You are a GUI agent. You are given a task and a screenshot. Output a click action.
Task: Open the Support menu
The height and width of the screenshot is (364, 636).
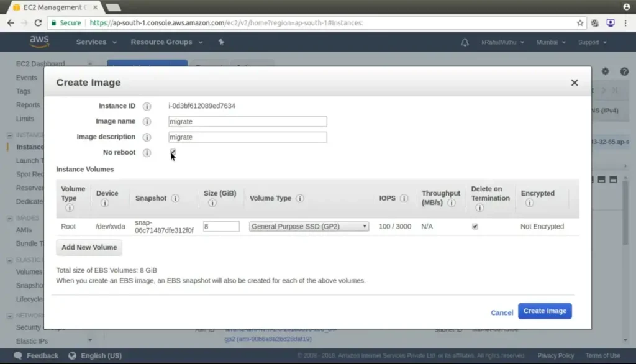(592, 42)
